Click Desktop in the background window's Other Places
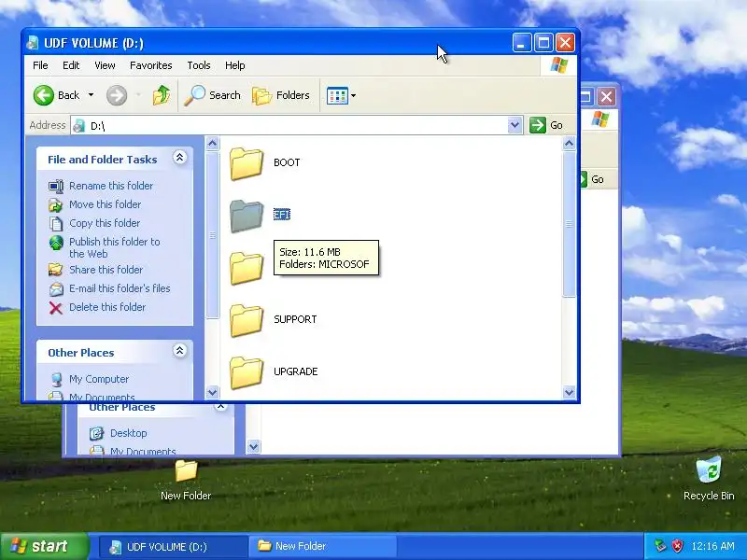This screenshot has height=560, width=747. tap(128, 433)
